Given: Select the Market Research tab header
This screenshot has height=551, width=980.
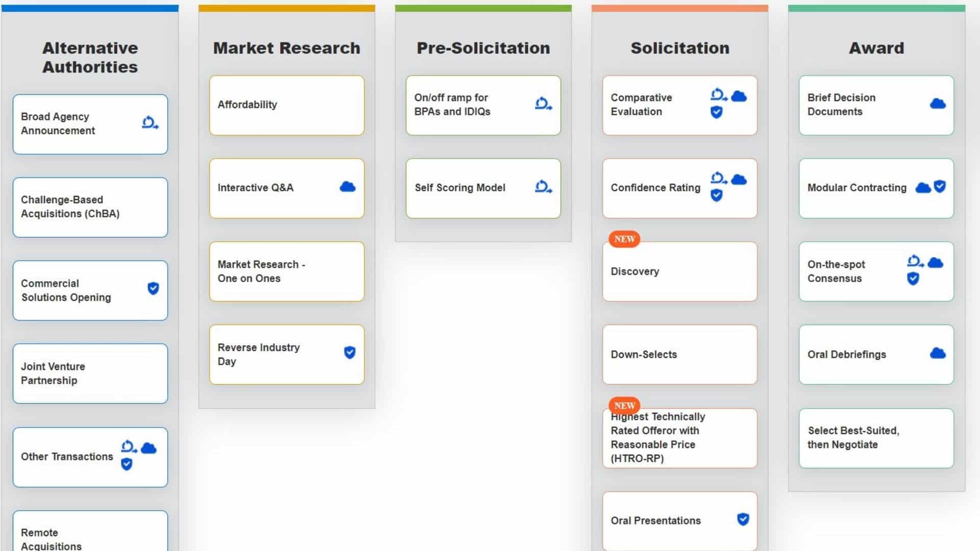Looking at the screenshot, I should (x=286, y=47).
